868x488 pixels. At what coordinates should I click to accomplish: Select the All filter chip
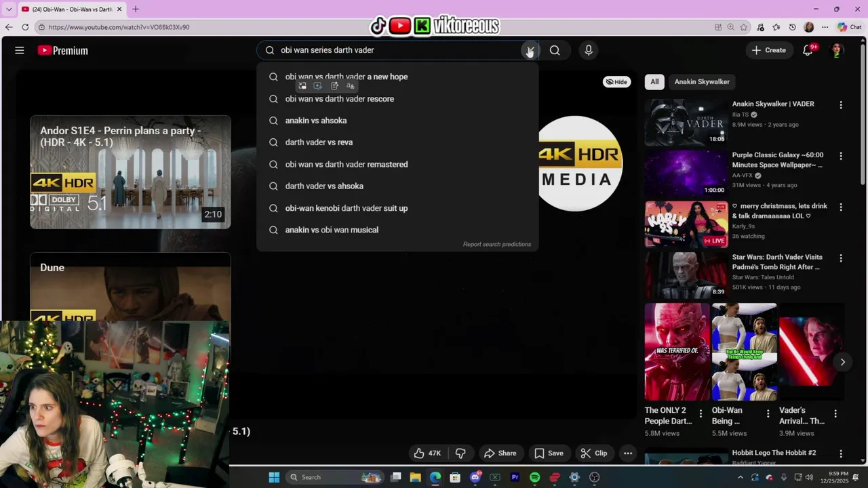[654, 81]
